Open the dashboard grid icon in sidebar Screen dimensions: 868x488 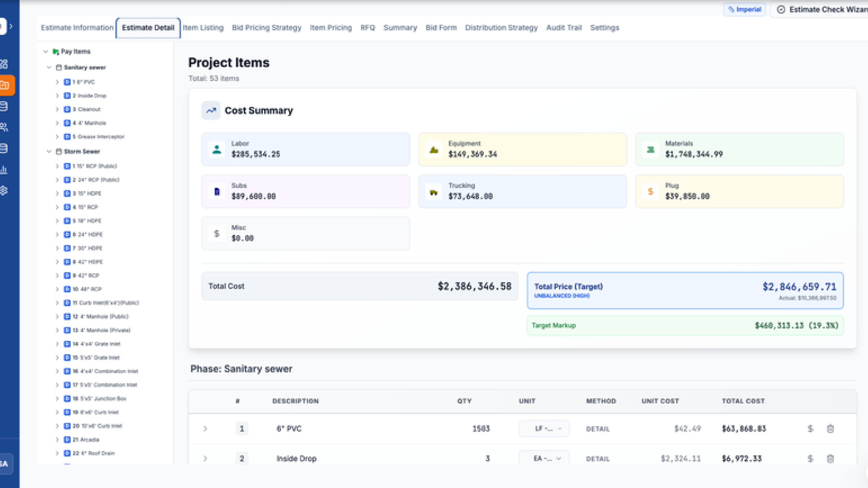click(x=4, y=64)
